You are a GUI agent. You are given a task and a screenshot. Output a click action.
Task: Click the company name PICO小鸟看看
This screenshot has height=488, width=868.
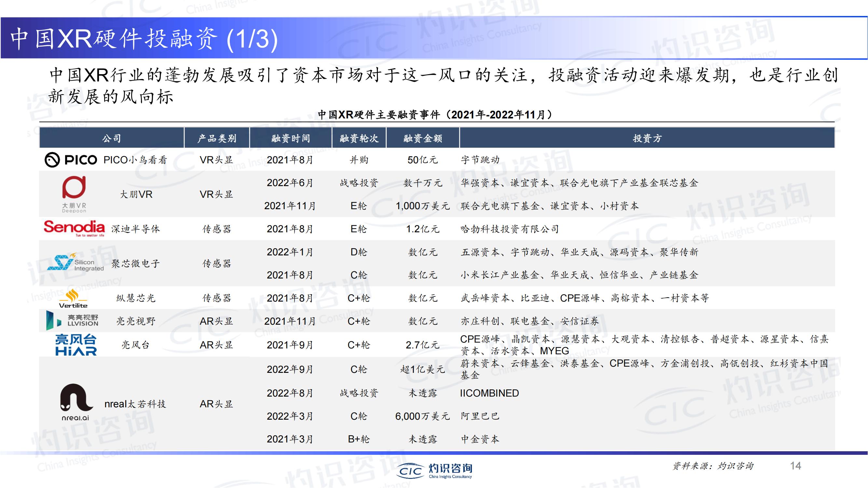click(x=135, y=160)
